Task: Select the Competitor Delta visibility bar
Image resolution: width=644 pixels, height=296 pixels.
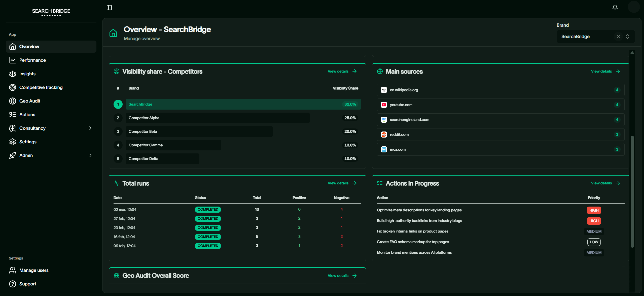Action: click(162, 159)
